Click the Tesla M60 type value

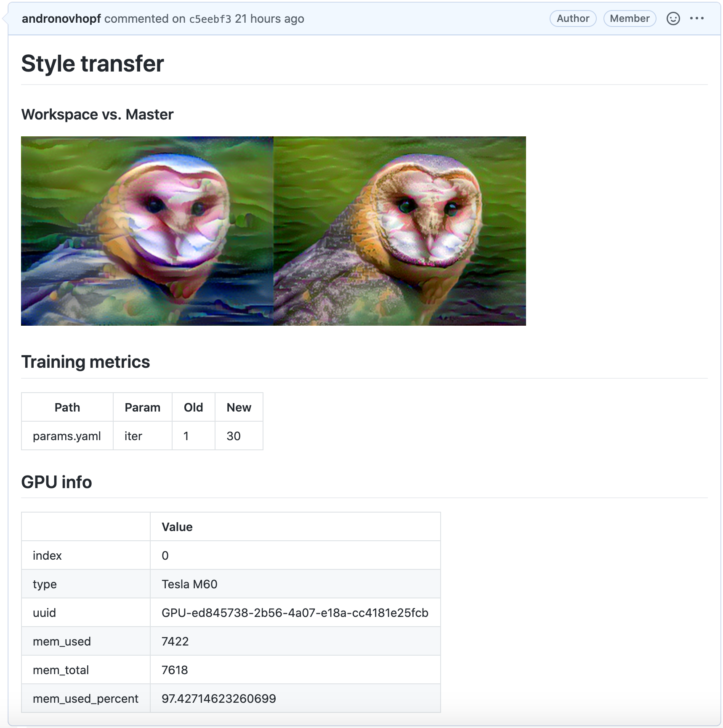(189, 584)
